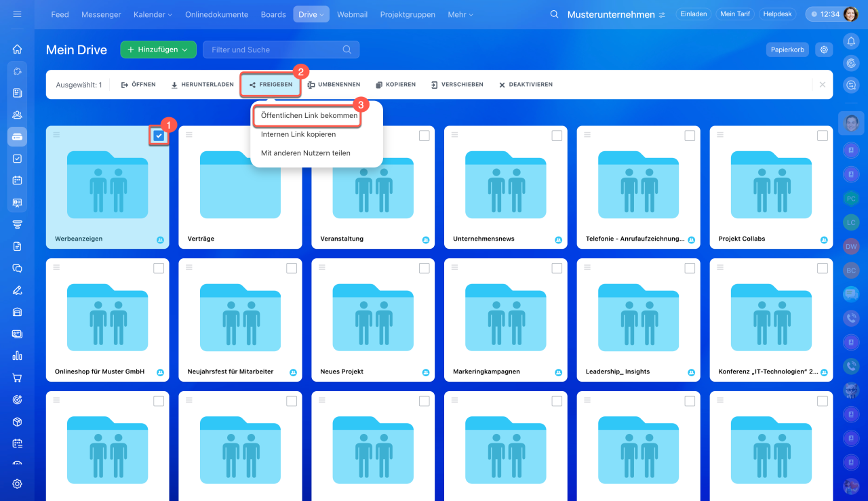Screen dimensions: 868x501
Task: Open the hamburger menu in the top-left corner
Action: click(x=17, y=14)
